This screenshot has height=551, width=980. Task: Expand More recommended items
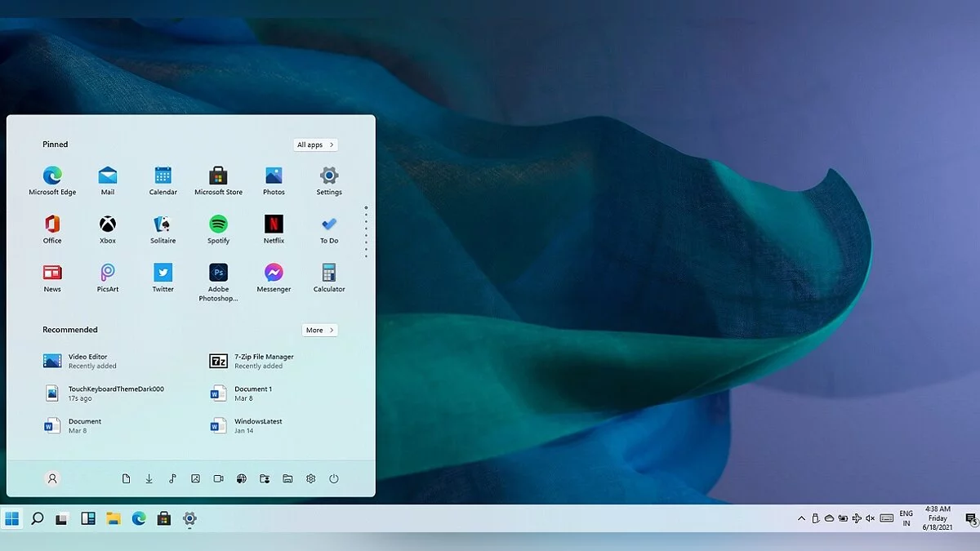click(x=319, y=330)
